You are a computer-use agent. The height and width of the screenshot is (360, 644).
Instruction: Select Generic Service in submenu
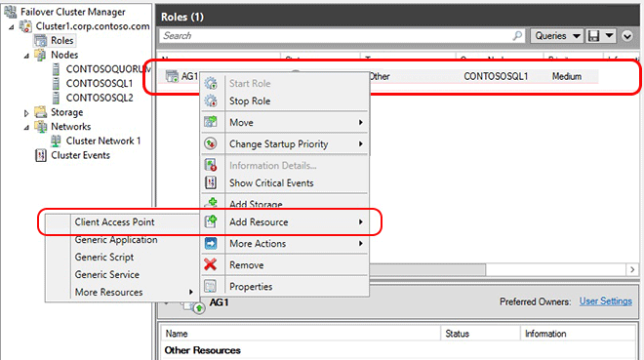(x=122, y=274)
